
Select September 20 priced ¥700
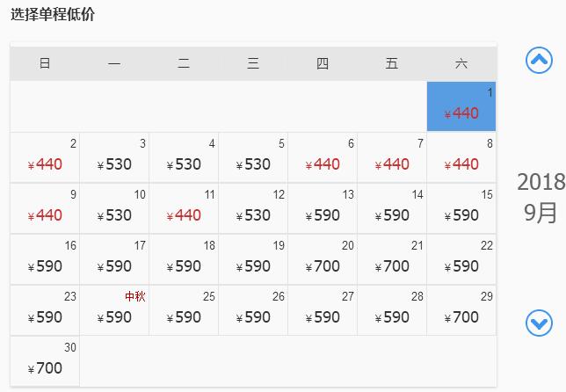click(x=323, y=259)
